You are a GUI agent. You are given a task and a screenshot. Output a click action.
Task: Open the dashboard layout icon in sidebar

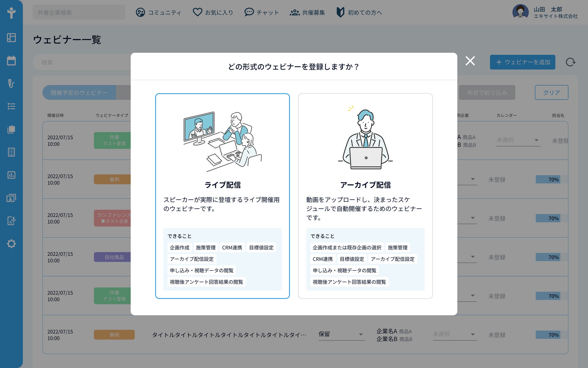coord(11,37)
